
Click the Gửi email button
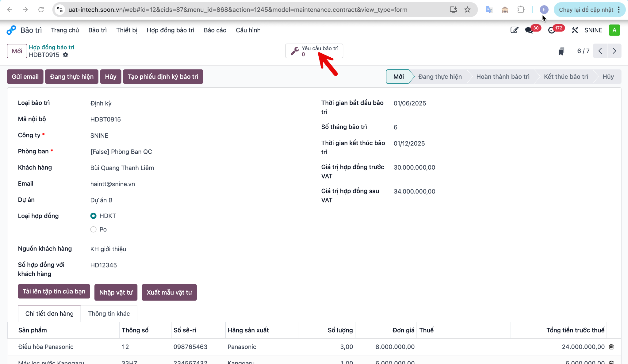[25, 77]
